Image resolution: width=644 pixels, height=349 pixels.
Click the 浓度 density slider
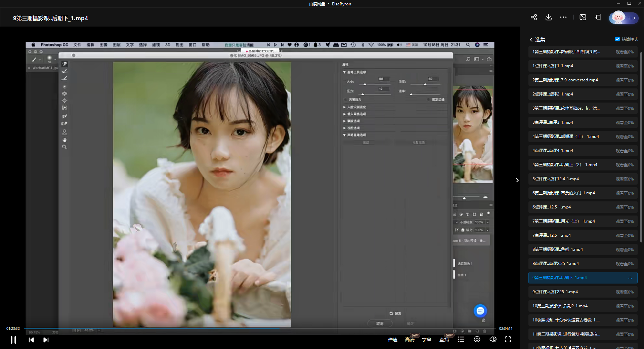(x=425, y=84)
